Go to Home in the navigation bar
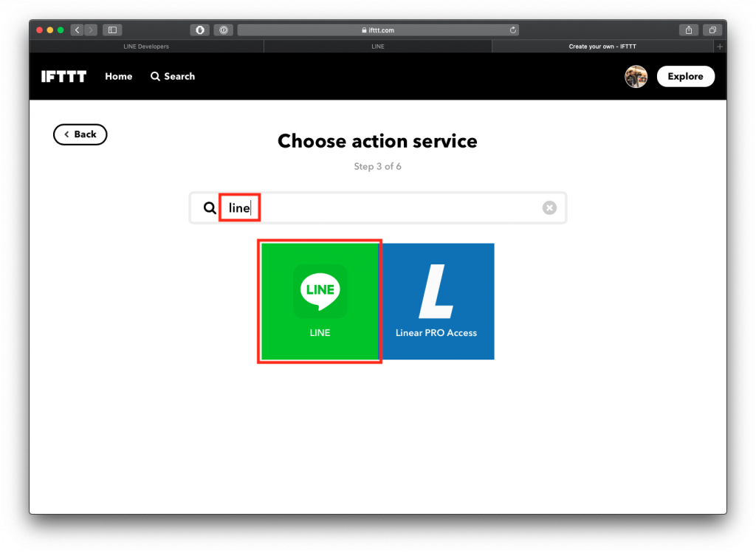This screenshot has width=756, height=553. tap(119, 77)
